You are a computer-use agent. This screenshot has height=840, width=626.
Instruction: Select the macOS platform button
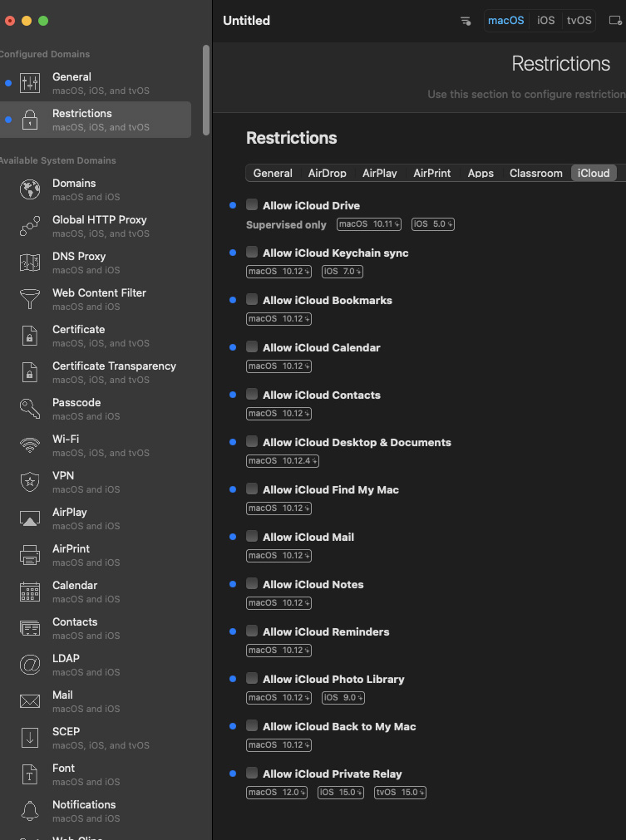[x=506, y=21]
